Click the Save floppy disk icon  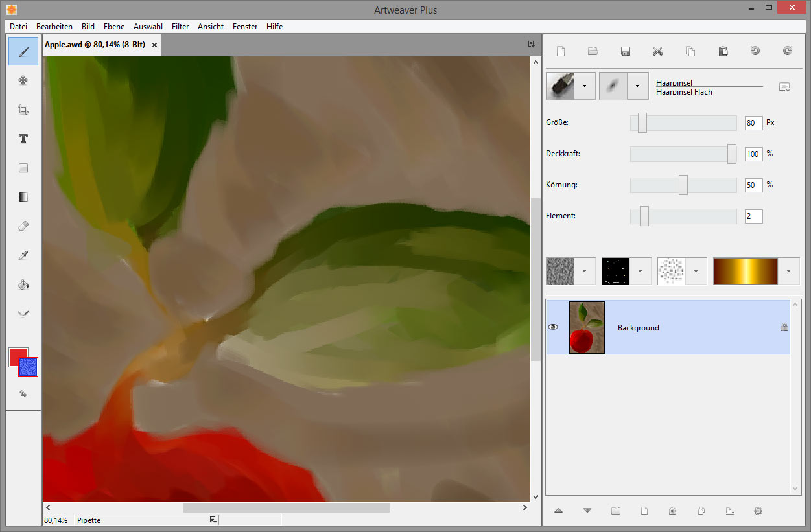point(626,51)
